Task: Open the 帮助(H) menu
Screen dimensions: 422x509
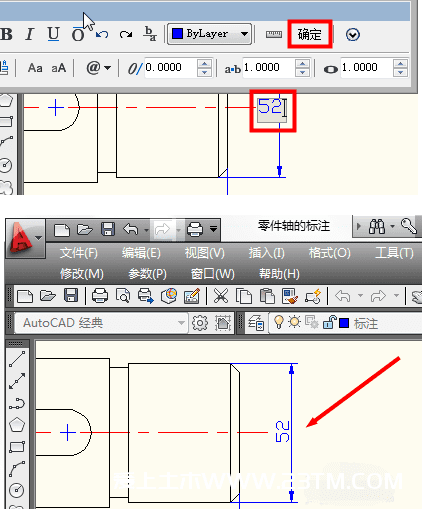Action: [279, 274]
